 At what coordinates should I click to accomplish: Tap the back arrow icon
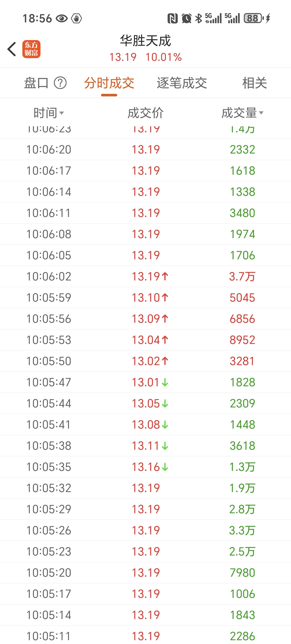pyautogui.click(x=12, y=49)
